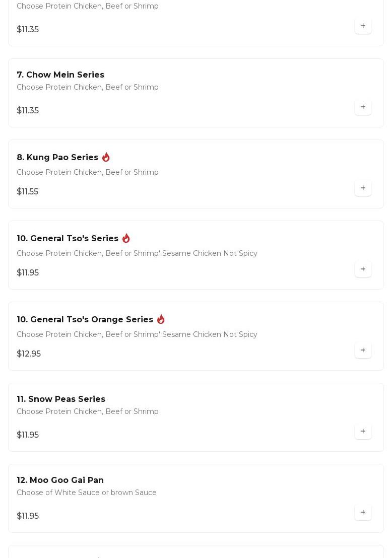Click plus for $11.95 General Tso's Series
The image size is (392, 558).
[x=363, y=269]
